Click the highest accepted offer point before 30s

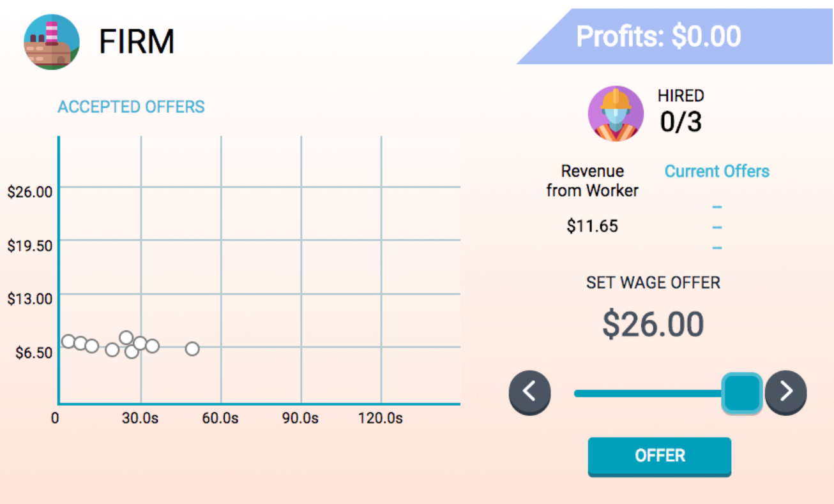(126, 337)
